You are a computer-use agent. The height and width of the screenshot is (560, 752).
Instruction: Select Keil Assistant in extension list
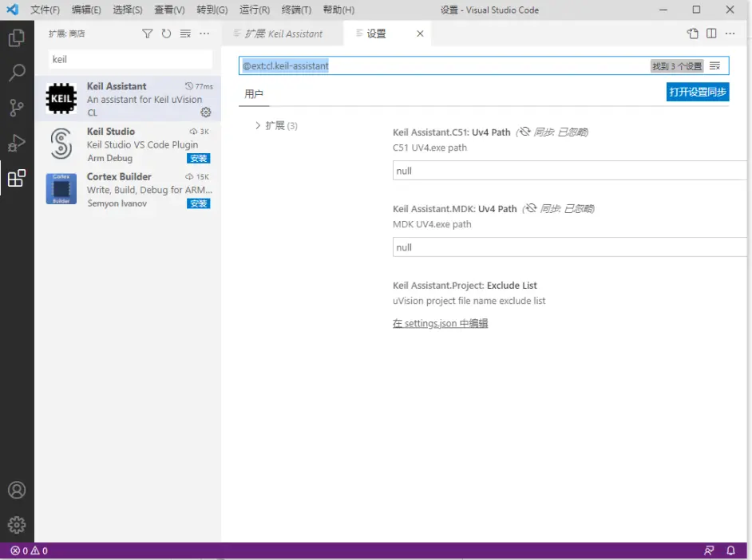point(128,98)
